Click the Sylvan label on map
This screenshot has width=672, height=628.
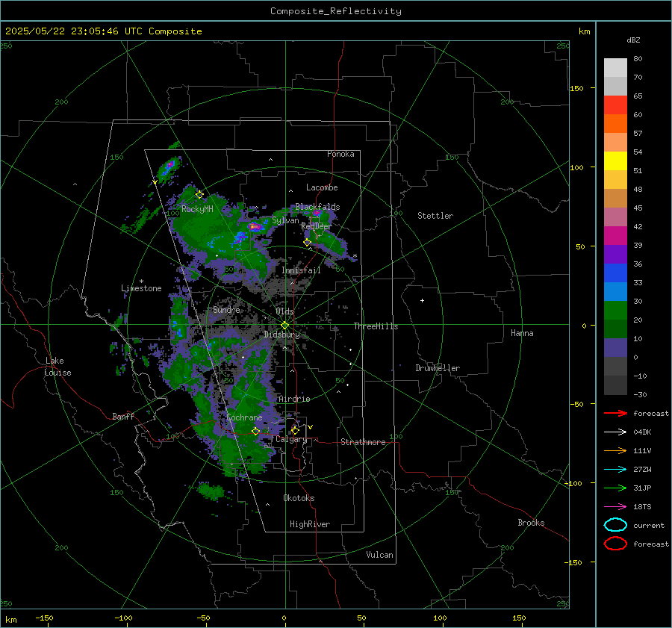coord(285,220)
